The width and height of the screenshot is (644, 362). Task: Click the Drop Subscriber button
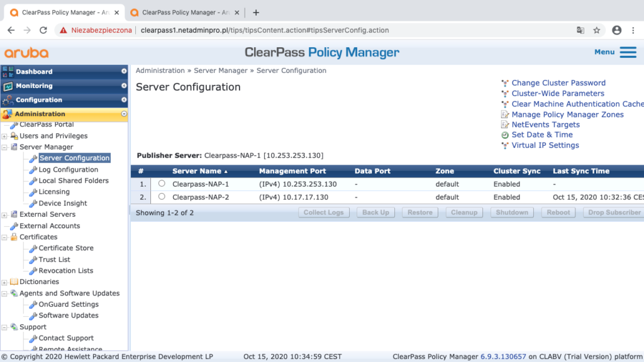(x=614, y=212)
